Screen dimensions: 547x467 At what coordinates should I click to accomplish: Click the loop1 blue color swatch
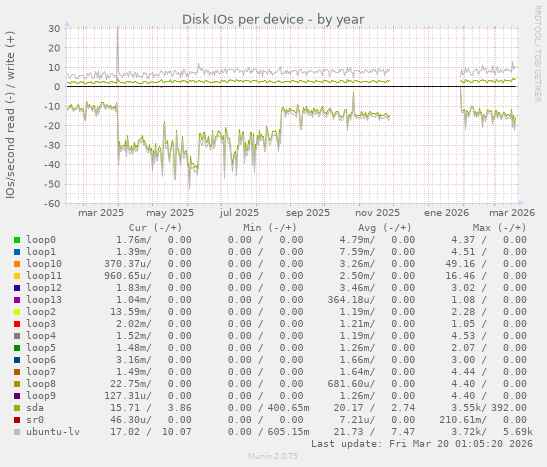tap(17, 252)
